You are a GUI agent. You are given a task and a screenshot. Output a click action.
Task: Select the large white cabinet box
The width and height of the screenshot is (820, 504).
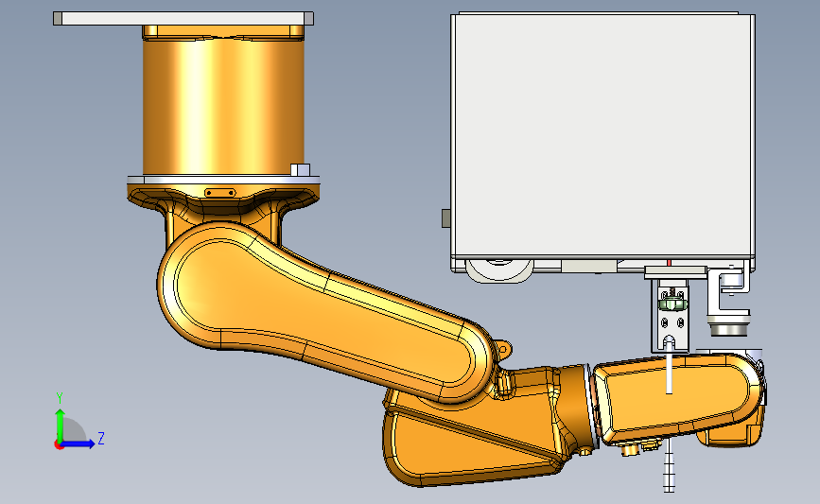click(602, 135)
